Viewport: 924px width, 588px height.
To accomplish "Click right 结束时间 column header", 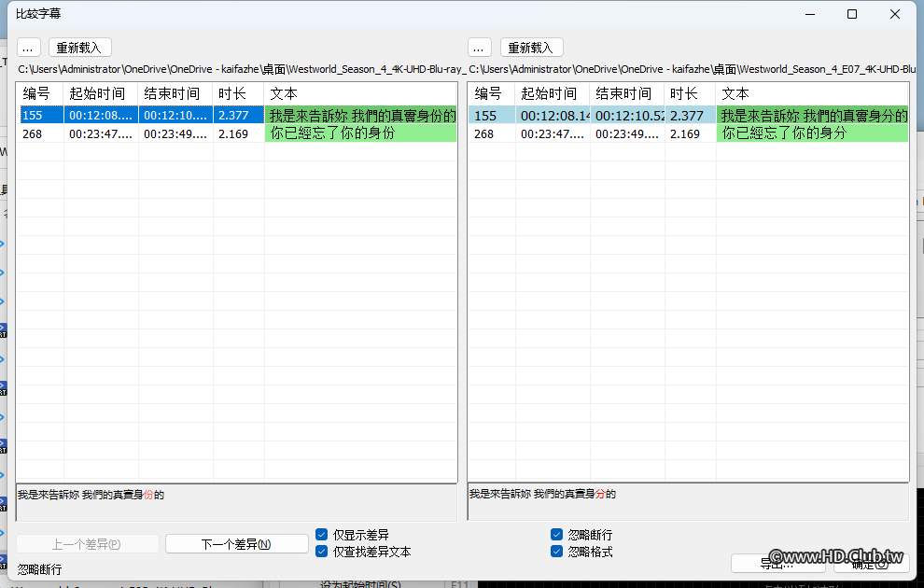I will [627, 93].
